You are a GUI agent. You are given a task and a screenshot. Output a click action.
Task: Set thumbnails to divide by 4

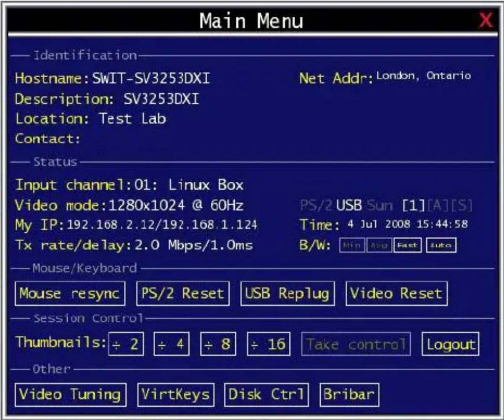172,344
